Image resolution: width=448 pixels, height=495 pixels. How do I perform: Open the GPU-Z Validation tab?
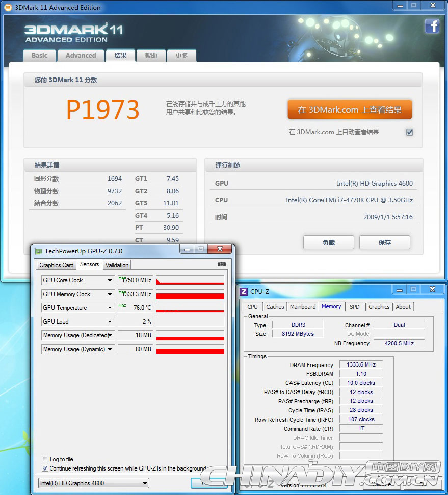click(117, 265)
